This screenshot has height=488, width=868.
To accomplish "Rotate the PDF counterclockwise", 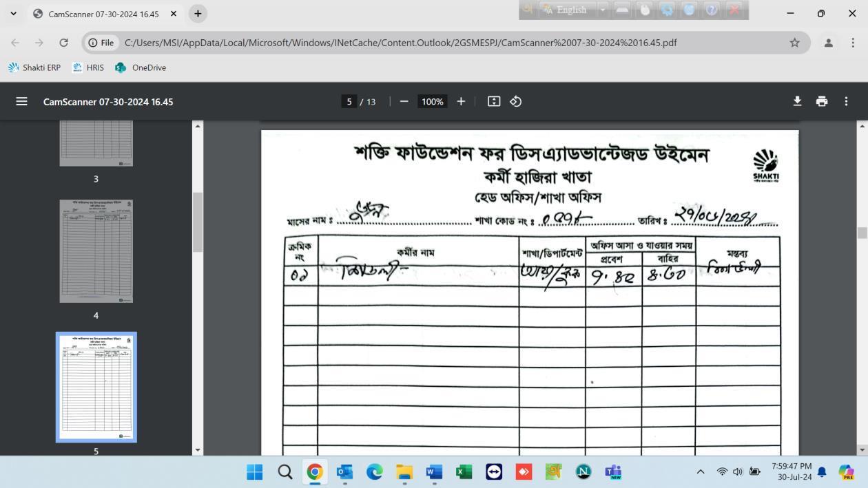I will pos(516,101).
